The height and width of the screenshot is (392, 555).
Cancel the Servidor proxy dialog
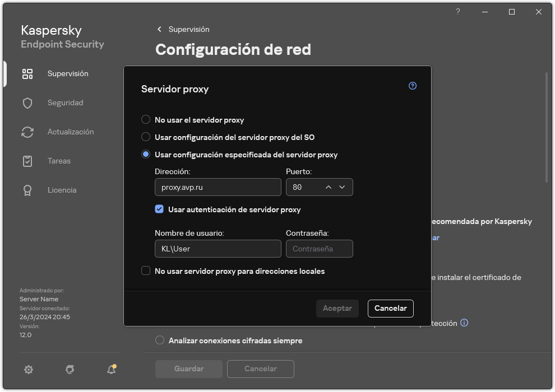pyautogui.click(x=390, y=308)
